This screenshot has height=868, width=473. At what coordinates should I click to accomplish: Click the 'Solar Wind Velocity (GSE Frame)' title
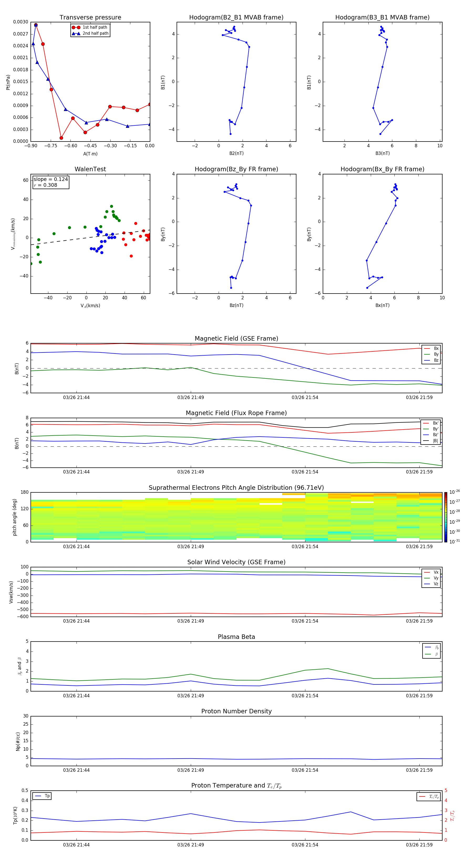[236, 562]
